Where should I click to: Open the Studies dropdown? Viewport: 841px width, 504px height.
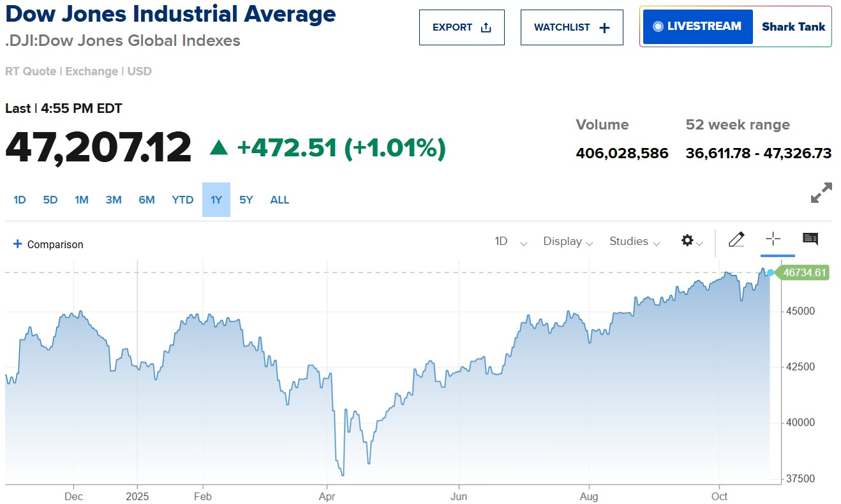[634, 241]
